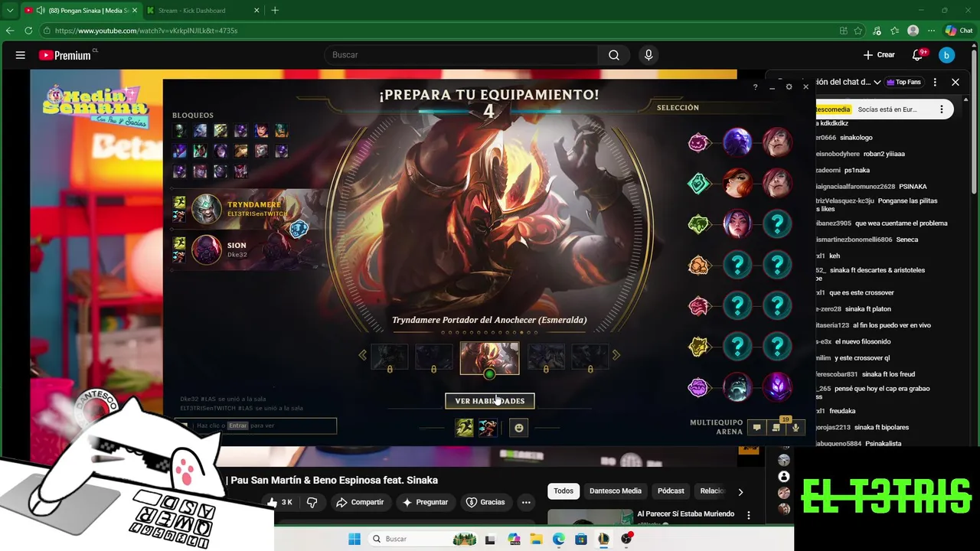Screen dimensions: 980x551
Task: Open options for 'Al Parecer Sí Estaba Muriendo' video
Action: coord(749,515)
